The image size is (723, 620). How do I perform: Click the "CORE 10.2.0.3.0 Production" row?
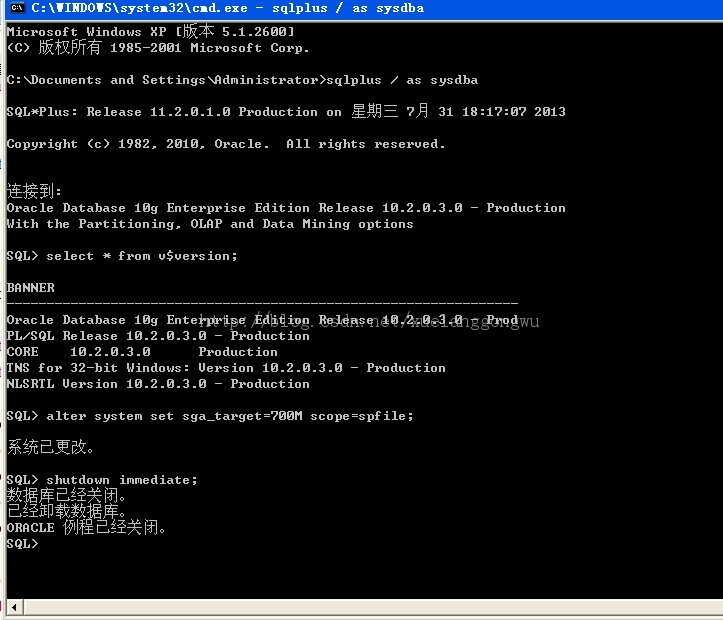tap(142, 352)
